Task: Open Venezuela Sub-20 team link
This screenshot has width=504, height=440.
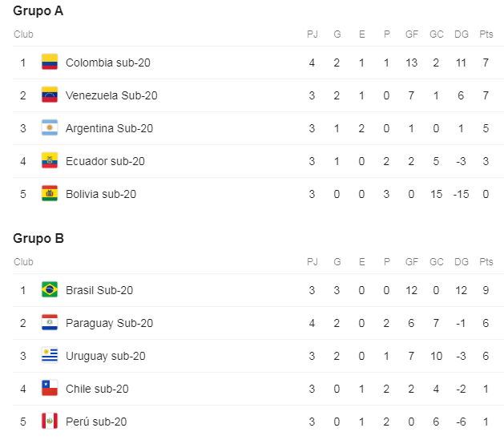Action: [x=111, y=95]
